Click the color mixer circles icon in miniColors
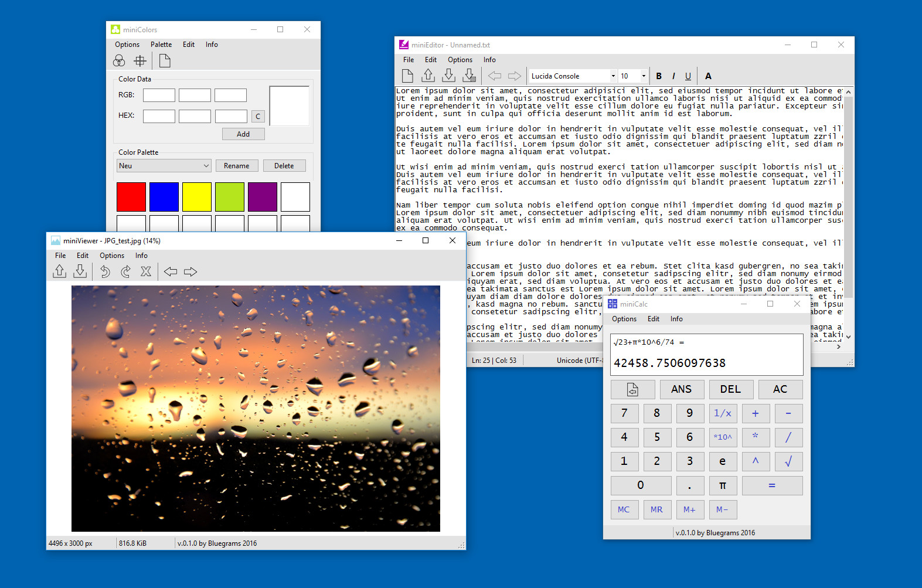Viewport: 922px width, 588px height. [119, 60]
